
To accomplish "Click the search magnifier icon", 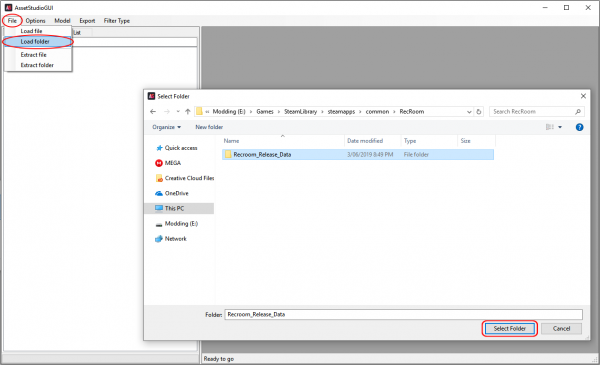I will coord(578,112).
